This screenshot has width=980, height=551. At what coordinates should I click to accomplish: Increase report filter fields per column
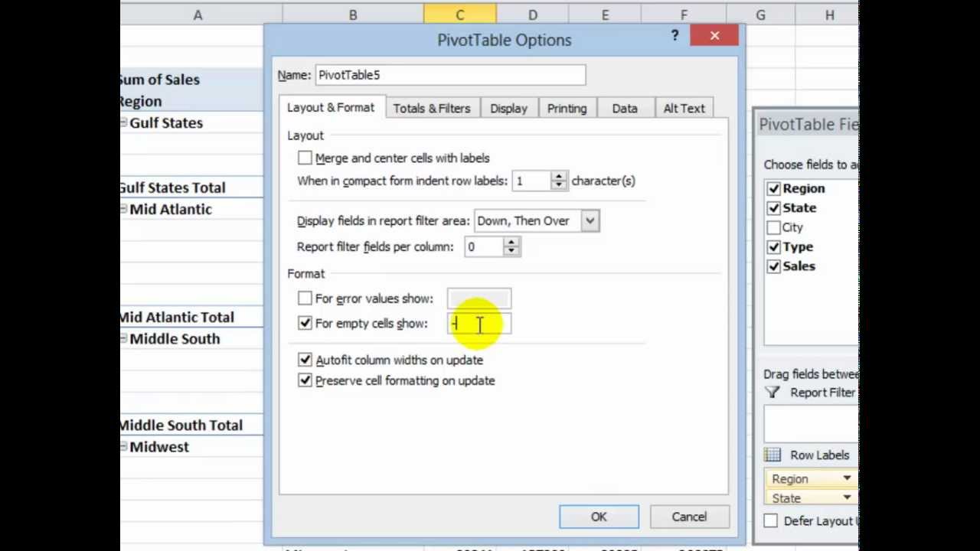pyautogui.click(x=511, y=242)
